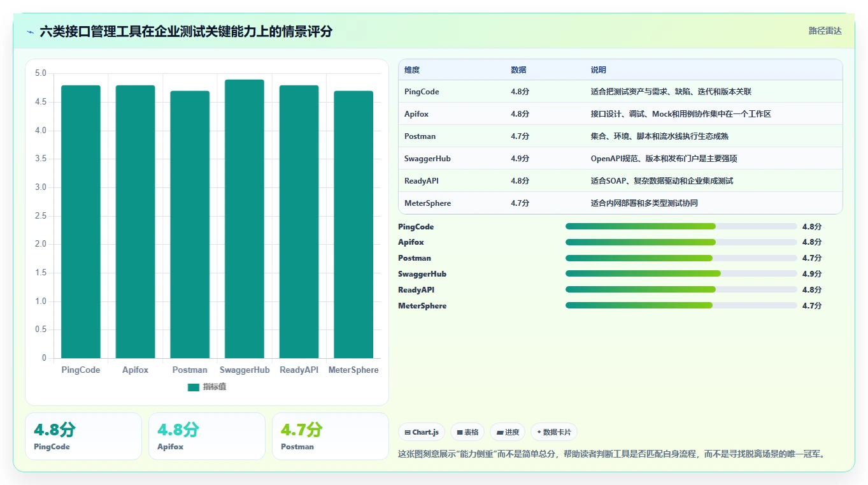Click the ReadyAPI progress bar
Screen dimensions: 868x485
tap(681, 289)
